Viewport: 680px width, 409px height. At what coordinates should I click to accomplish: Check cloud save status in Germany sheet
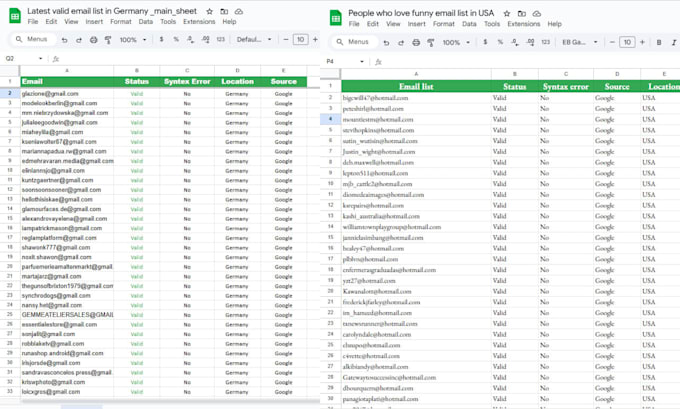click(x=239, y=12)
